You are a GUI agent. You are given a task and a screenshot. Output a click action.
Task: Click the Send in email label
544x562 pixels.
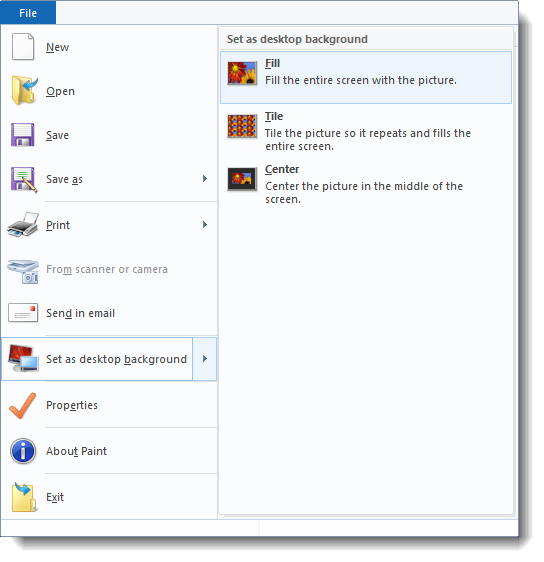pos(81,313)
